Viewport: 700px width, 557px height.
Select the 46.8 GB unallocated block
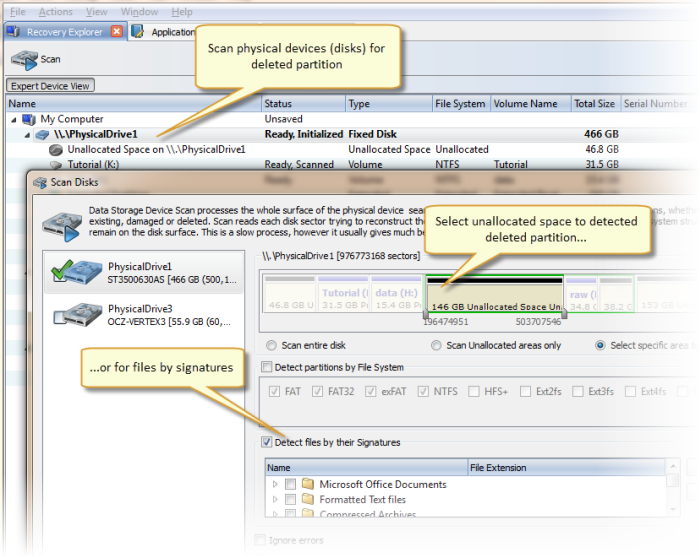[x=290, y=294]
